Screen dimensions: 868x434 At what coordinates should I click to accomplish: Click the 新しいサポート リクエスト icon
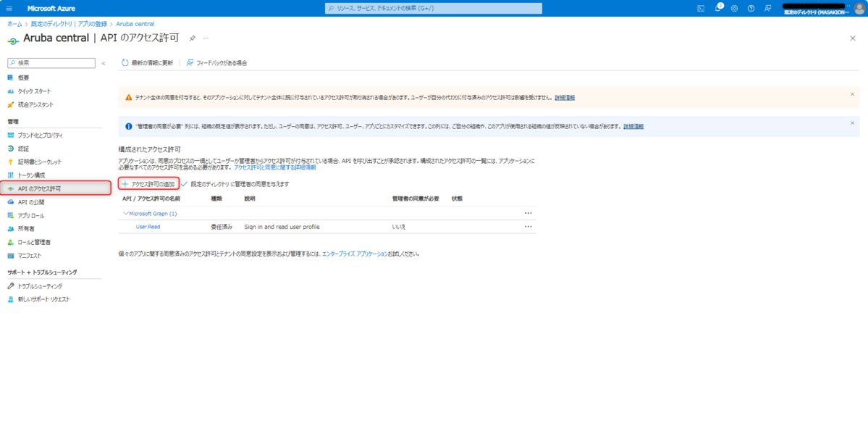point(11,299)
